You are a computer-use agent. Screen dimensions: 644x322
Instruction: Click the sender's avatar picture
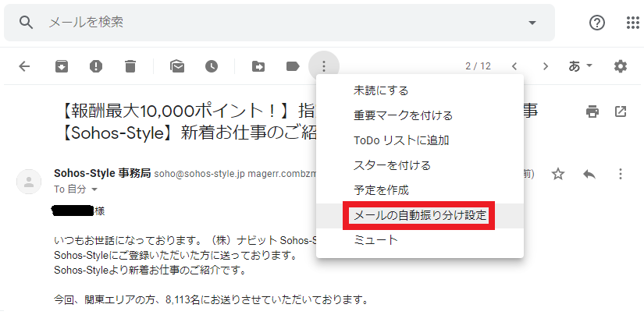click(29, 182)
